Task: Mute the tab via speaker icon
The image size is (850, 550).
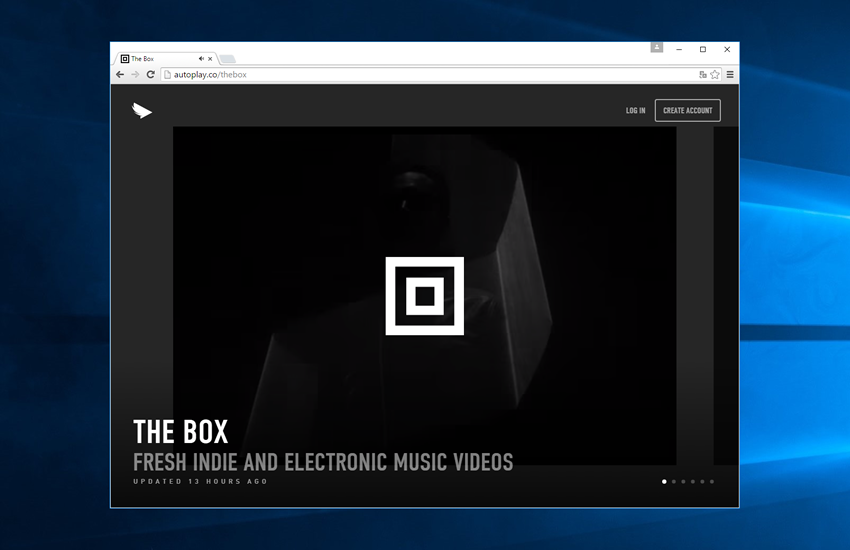Action: coord(201,59)
